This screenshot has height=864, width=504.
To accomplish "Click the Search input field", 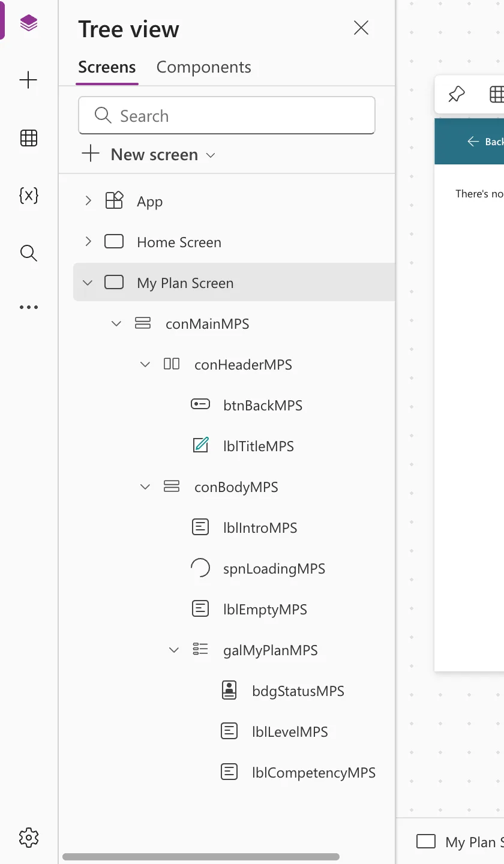I will pos(227,115).
